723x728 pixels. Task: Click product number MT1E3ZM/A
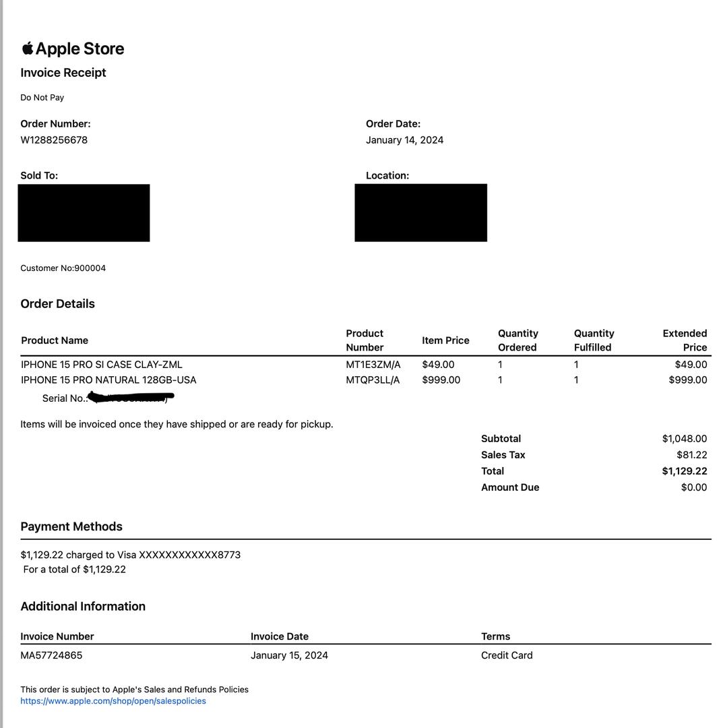coord(373,365)
